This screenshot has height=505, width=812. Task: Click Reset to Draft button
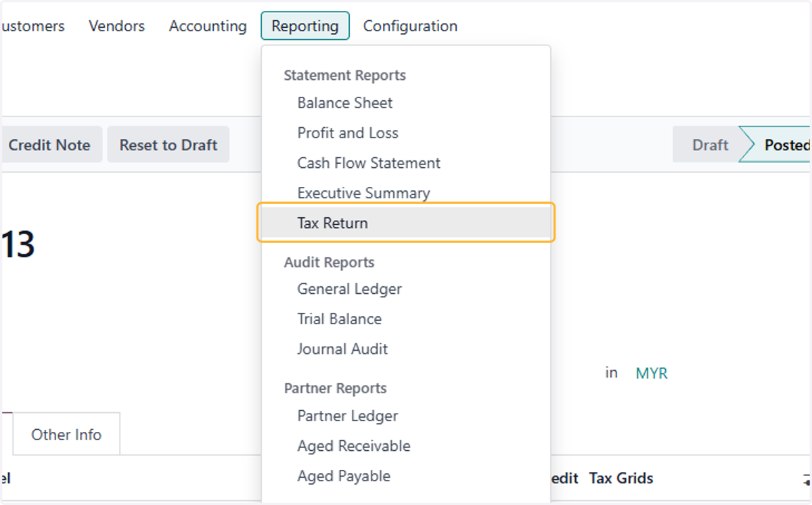tap(168, 145)
